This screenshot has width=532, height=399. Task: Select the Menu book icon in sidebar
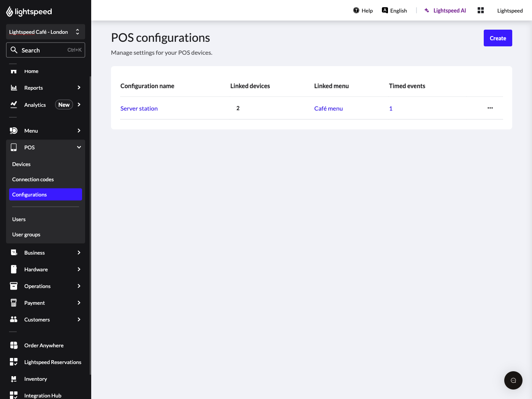[14, 130]
